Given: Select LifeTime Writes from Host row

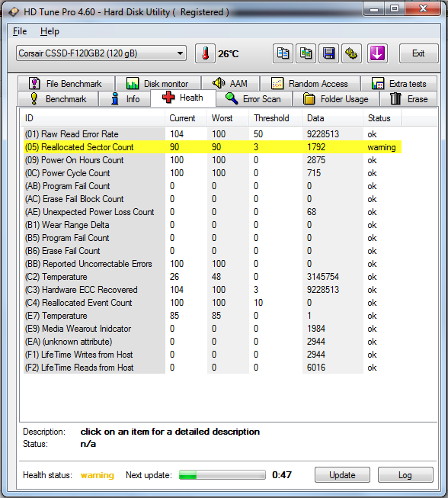Looking at the screenshot, I should tap(213, 355).
